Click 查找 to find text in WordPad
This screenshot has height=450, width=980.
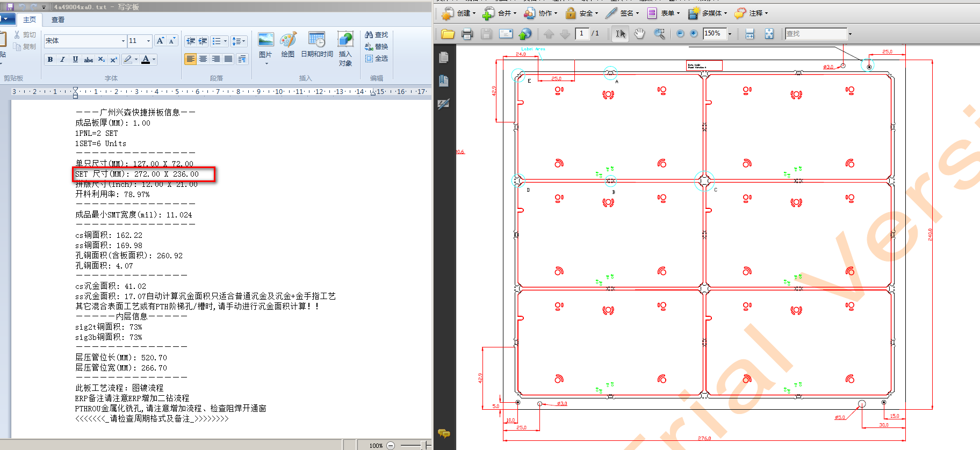(377, 34)
